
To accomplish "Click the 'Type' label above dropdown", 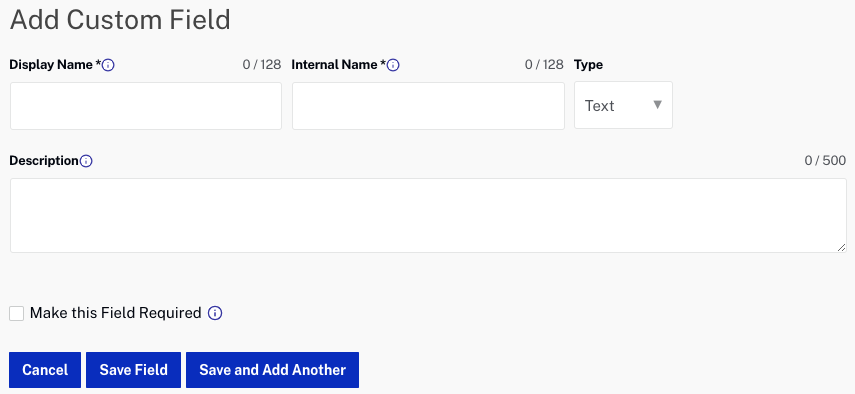I will point(588,65).
